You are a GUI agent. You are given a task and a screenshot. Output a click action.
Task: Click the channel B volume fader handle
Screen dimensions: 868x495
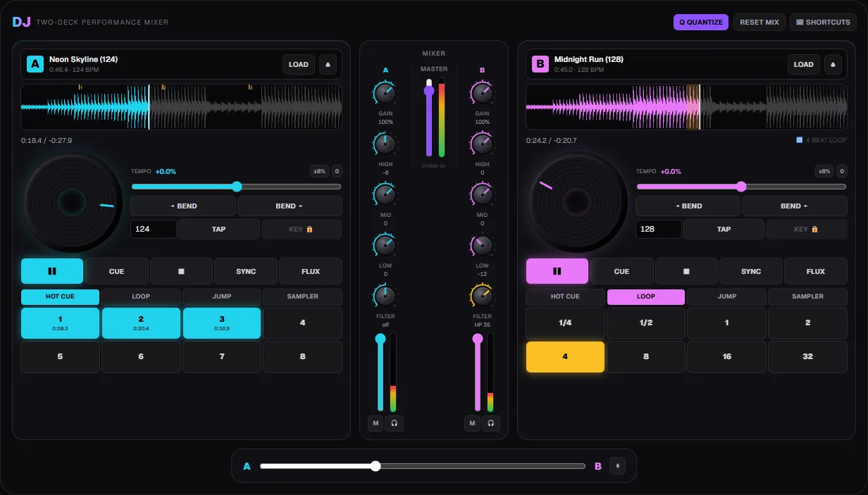[x=478, y=339]
